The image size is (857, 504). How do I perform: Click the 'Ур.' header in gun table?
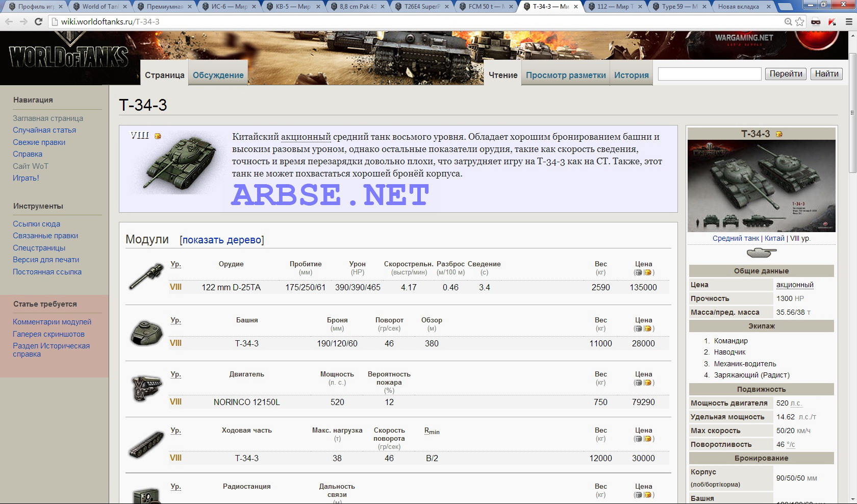(x=175, y=264)
